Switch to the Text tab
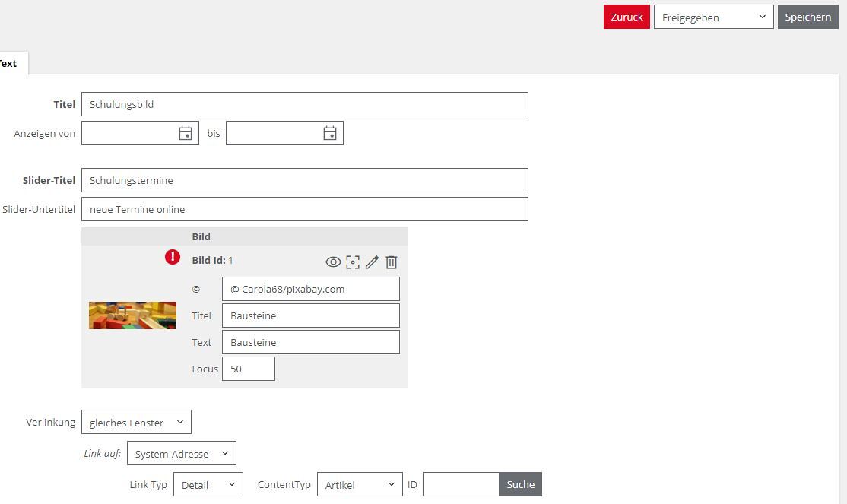Screen dimensions: 847x504 click(9, 64)
